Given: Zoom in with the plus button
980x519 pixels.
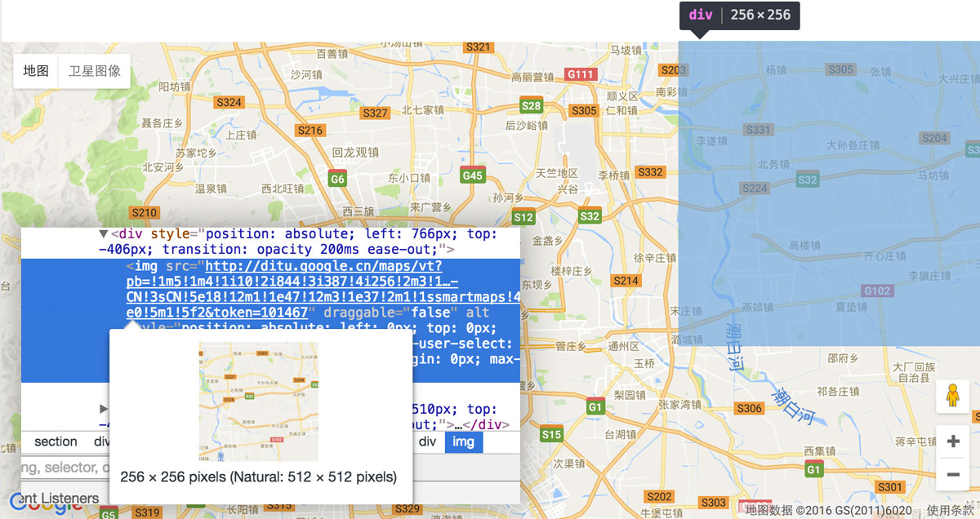Looking at the screenshot, I should 952,441.
